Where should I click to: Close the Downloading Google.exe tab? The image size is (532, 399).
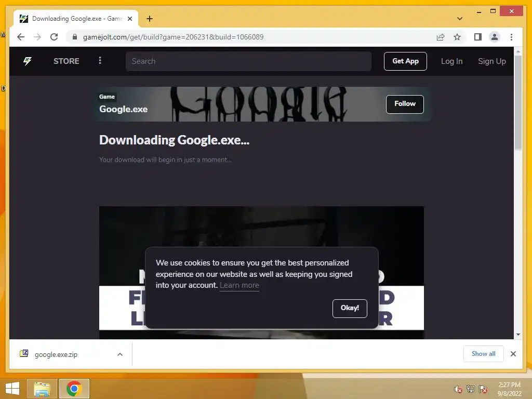(129, 19)
